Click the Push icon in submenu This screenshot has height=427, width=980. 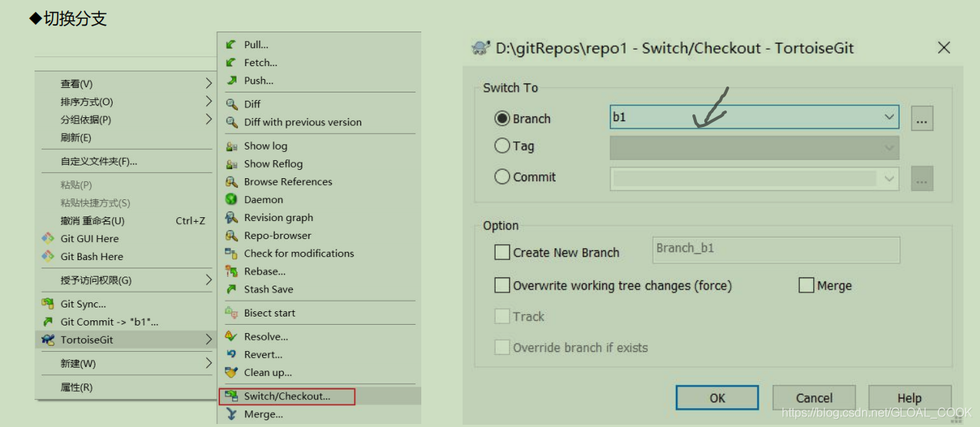(231, 80)
